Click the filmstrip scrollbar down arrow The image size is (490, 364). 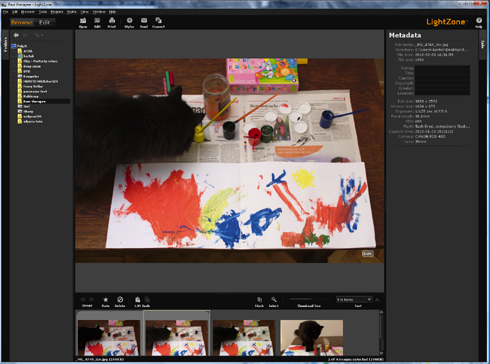[381, 353]
